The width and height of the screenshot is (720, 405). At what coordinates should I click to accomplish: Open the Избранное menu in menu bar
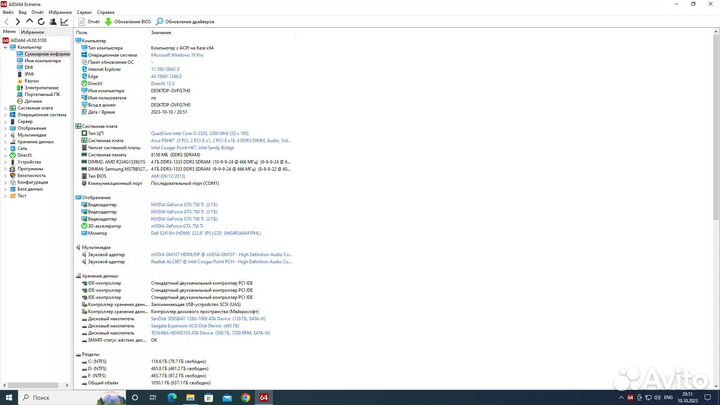point(60,12)
